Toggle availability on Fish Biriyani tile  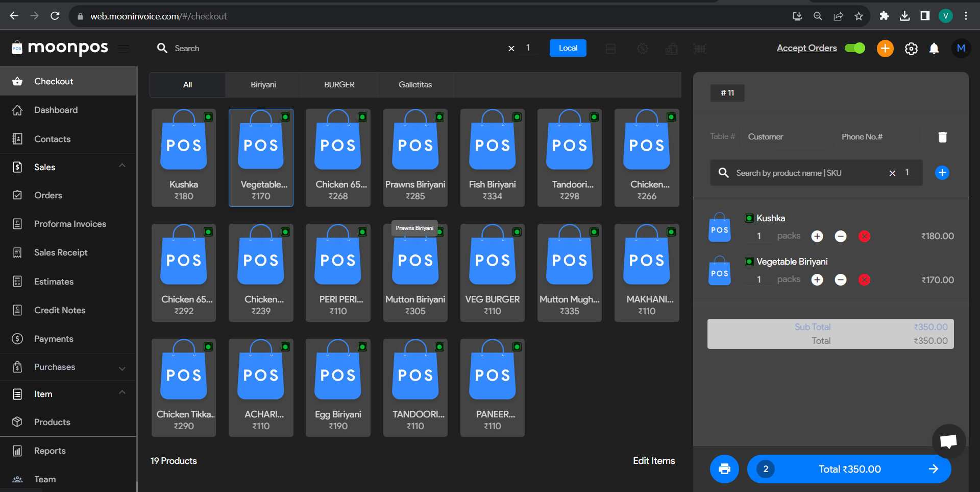pos(517,117)
